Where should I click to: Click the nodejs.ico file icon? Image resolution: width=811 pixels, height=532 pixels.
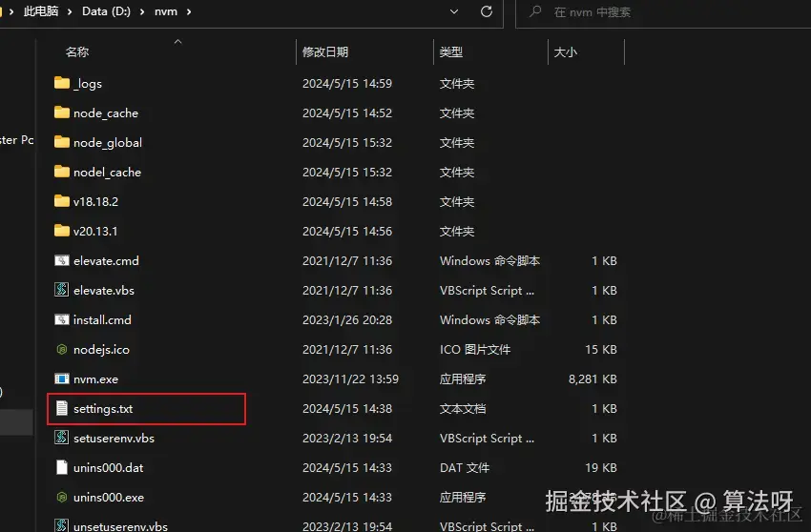(62, 350)
